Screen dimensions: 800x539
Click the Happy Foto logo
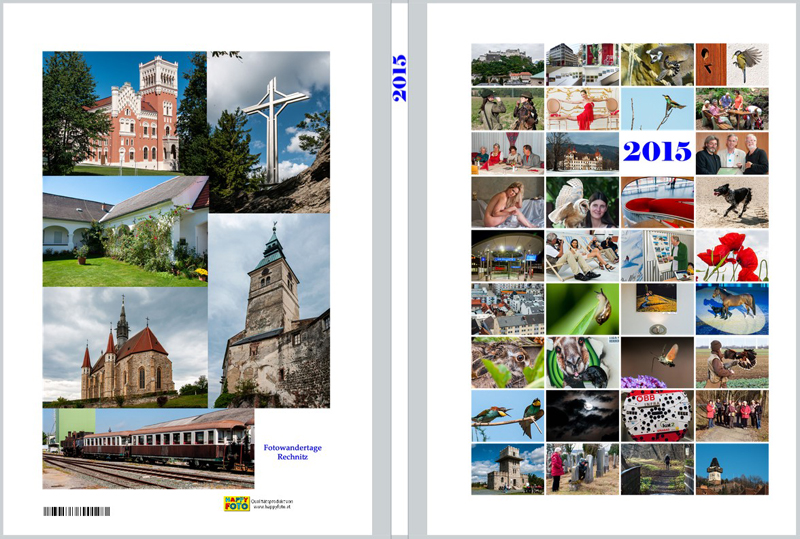(237, 504)
